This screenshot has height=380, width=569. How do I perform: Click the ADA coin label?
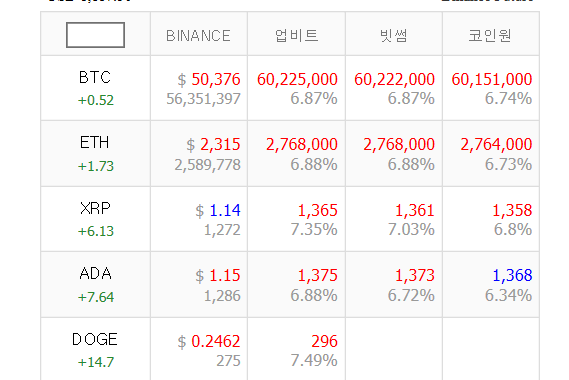[x=95, y=273]
